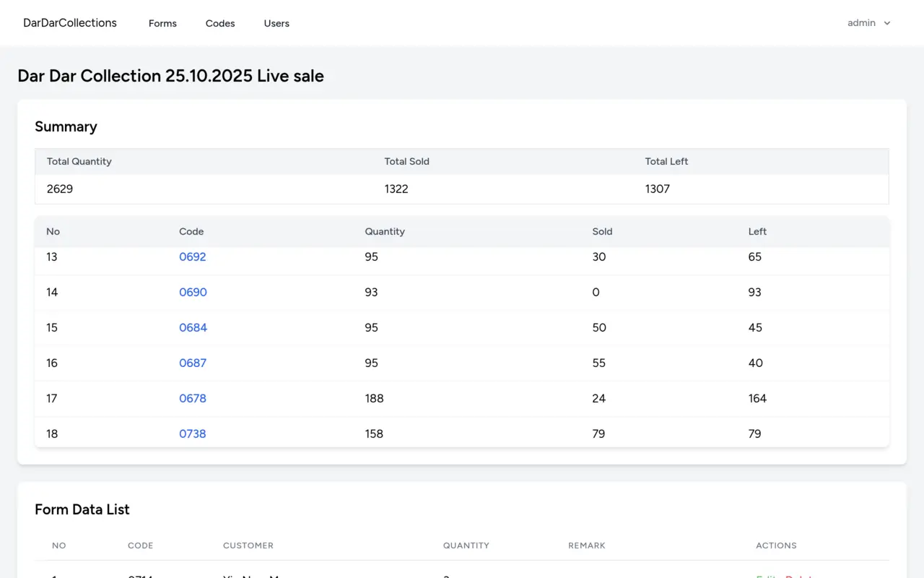Select the sold value 50 for code 0684

pyautogui.click(x=599, y=328)
